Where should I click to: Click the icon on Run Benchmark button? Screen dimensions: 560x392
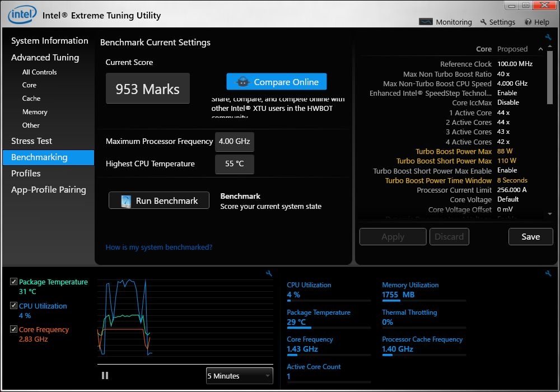point(125,201)
